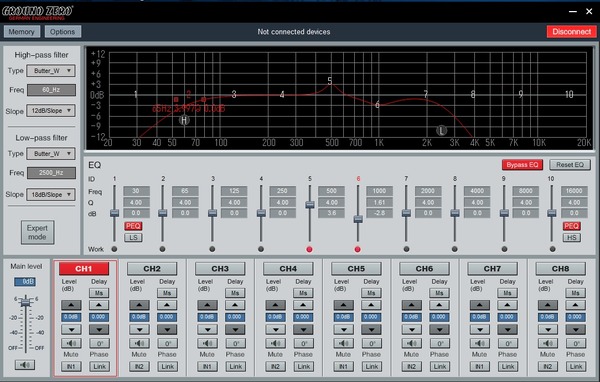This screenshot has height=382, width=600.
Task: Mute the main level output
Action: pos(25,365)
